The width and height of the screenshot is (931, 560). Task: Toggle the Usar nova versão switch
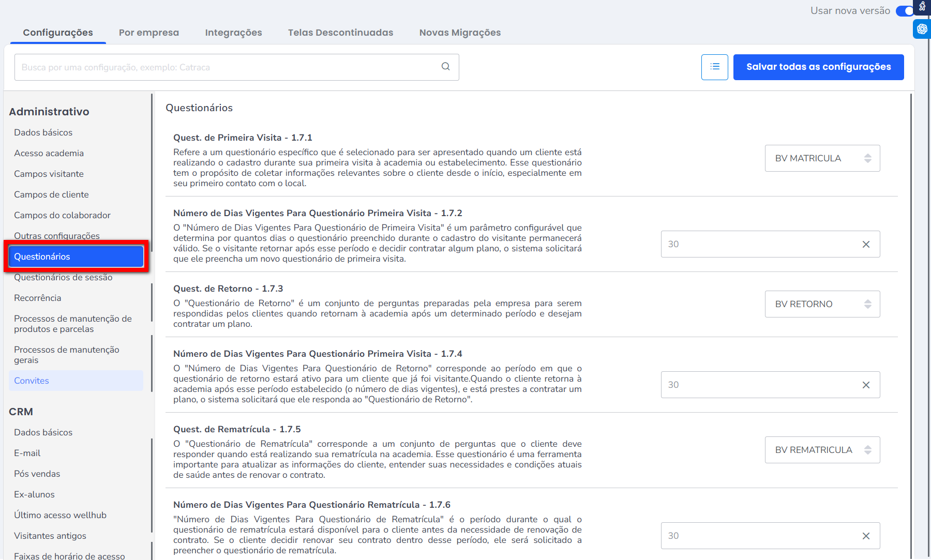tap(905, 11)
